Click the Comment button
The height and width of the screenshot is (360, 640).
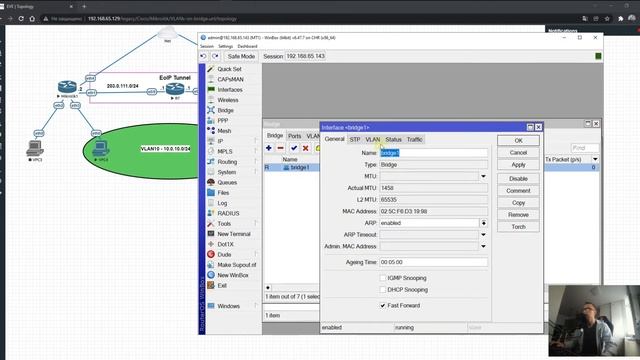(x=518, y=191)
